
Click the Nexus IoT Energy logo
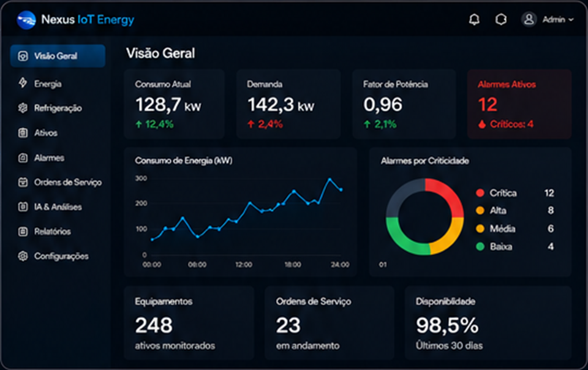click(x=26, y=20)
